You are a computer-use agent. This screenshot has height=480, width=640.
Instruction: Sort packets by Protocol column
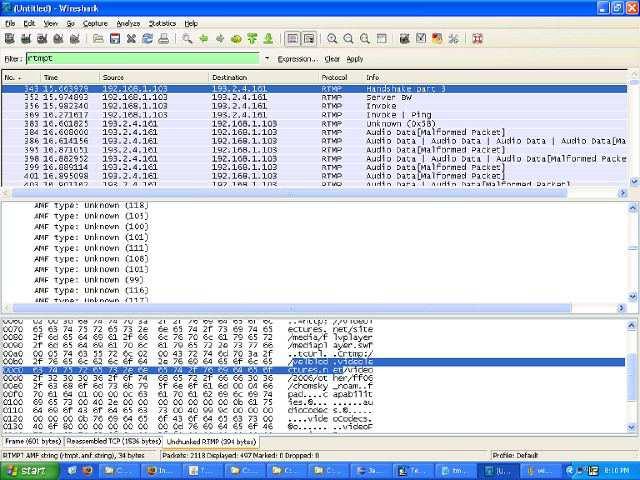click(x=340, y=77)
